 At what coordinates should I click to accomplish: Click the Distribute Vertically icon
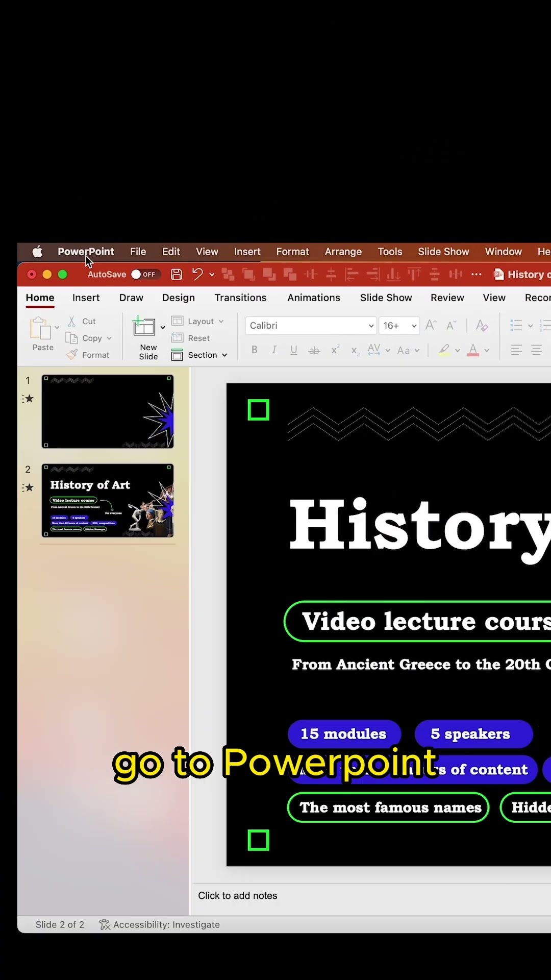point(455,275)
